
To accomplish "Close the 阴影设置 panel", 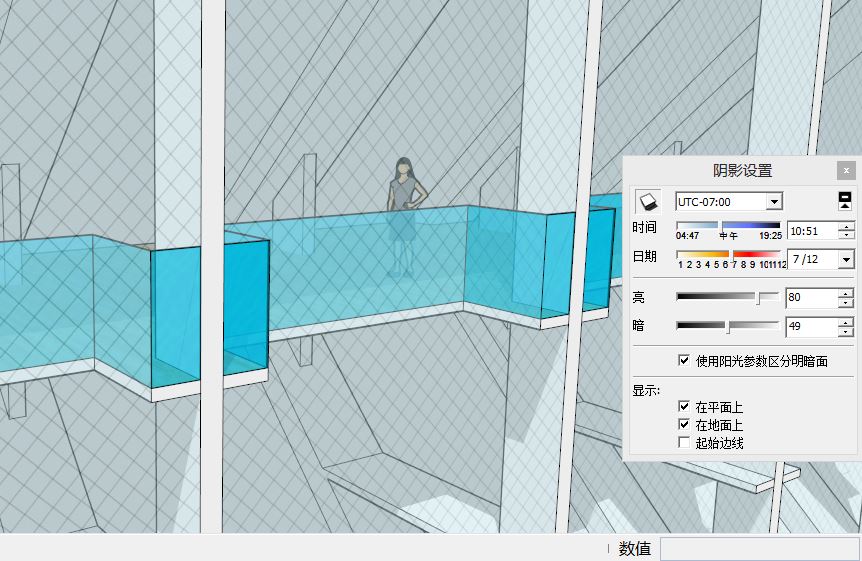I will point(846,171).
